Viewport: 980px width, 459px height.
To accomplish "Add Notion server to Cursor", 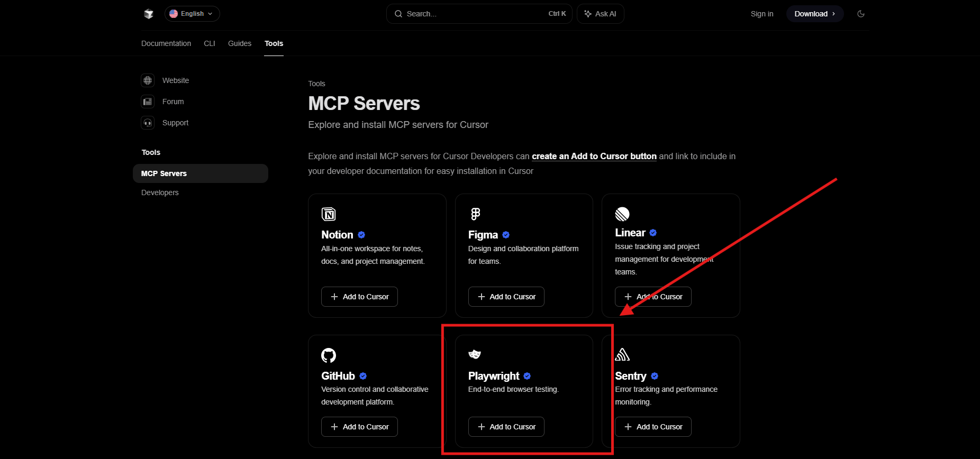I will click(359, 297).
